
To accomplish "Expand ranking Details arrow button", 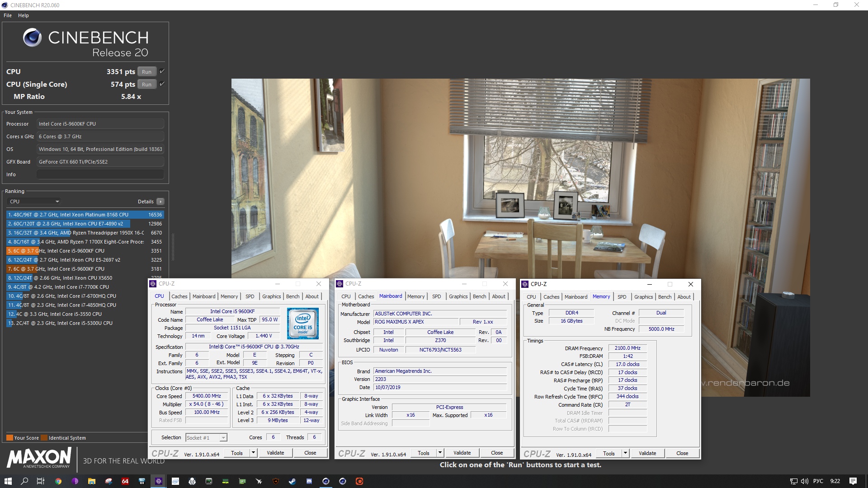I will tap(160, 202).
